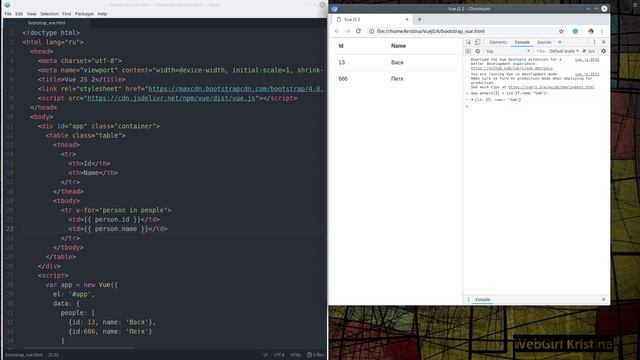640x360 pixels.
Task: Show the console sidebar icon
Action: coord(468,51)
